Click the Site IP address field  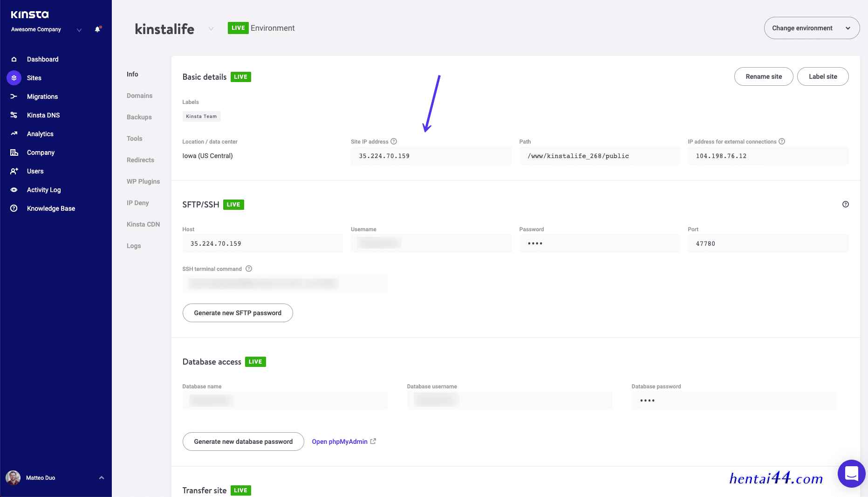click(x=431, y=156)
